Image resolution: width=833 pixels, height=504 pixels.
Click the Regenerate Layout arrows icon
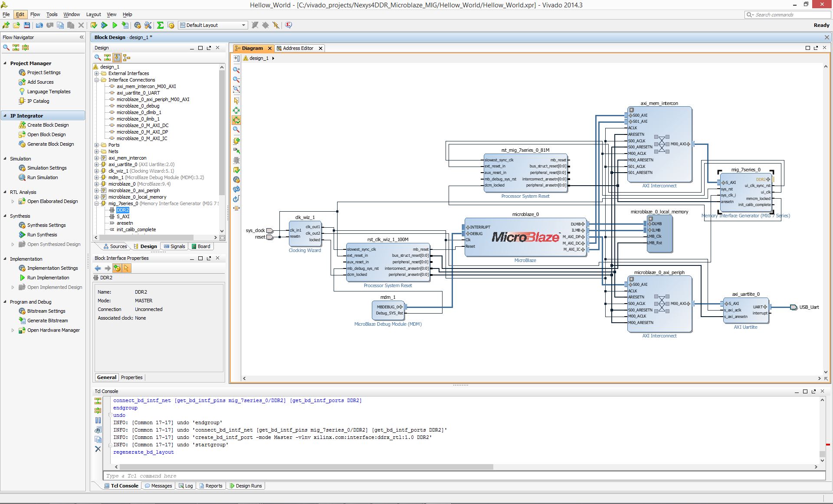click(x=236, y=190)
